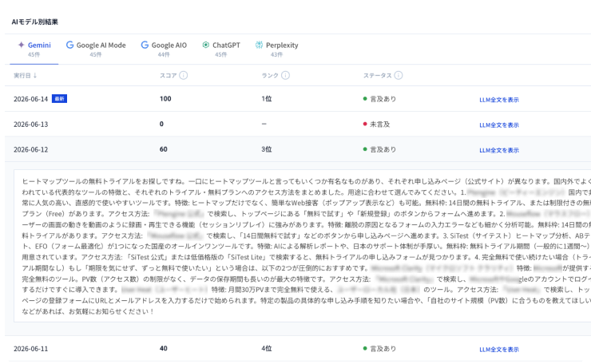The image size is (591, 364).
Task: Switch to the Google AIO tab
Action: point(164,49)
